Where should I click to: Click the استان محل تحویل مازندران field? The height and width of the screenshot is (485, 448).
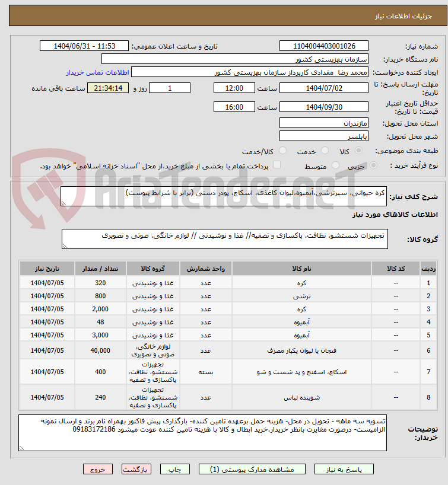coord(324,123)
